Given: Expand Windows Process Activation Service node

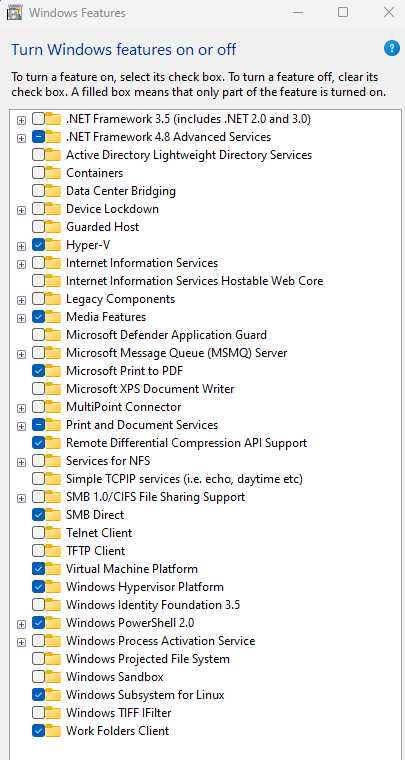Looking at the screenshot, I should pos(21,642).
